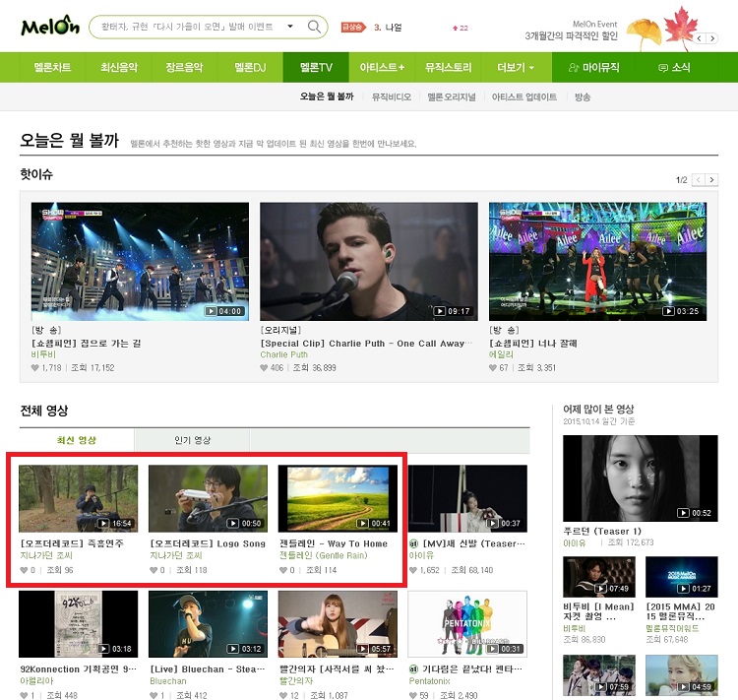Click trending keyword 나얼
The height and width of the screenshot is (700, 738).
[x=393, y=28]
